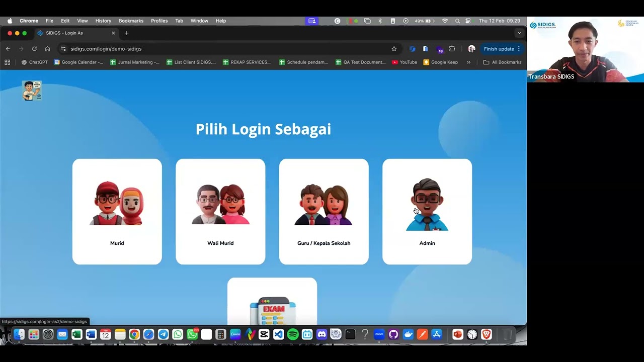The height and width of the screenshot is (362, 644).
Task: Log in as Admin
Action: 427,212
